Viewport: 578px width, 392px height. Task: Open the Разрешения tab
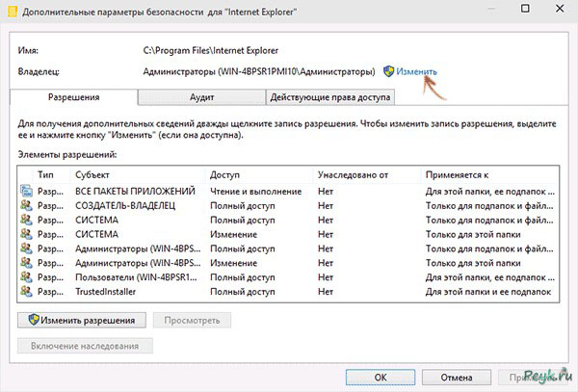coord(74,97)
